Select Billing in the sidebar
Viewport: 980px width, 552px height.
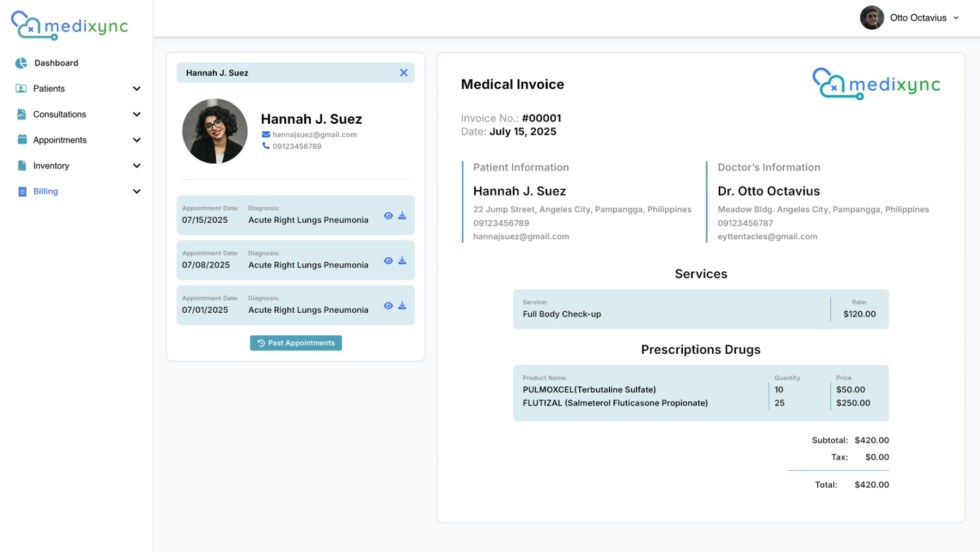point(46,191)
